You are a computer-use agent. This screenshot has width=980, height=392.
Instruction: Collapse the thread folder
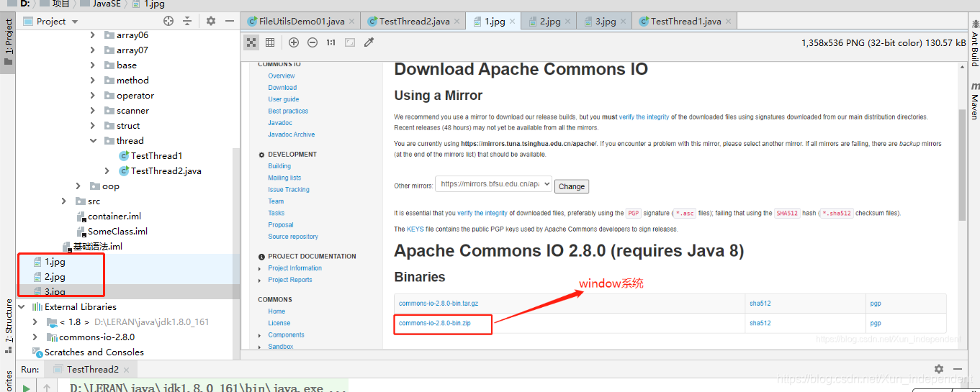93,140
